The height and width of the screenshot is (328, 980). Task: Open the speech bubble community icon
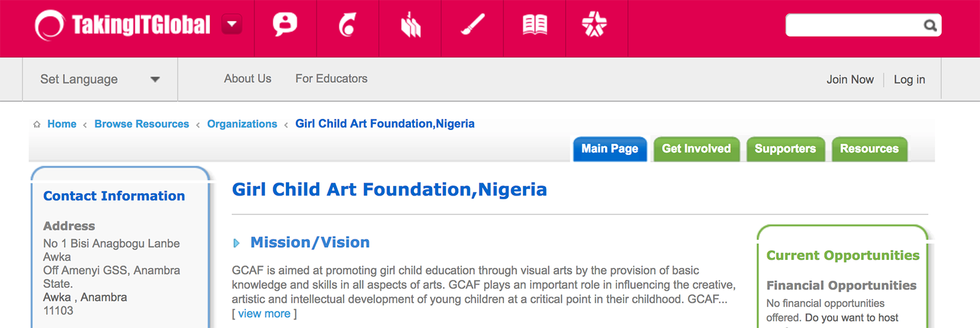click(285, 25)
